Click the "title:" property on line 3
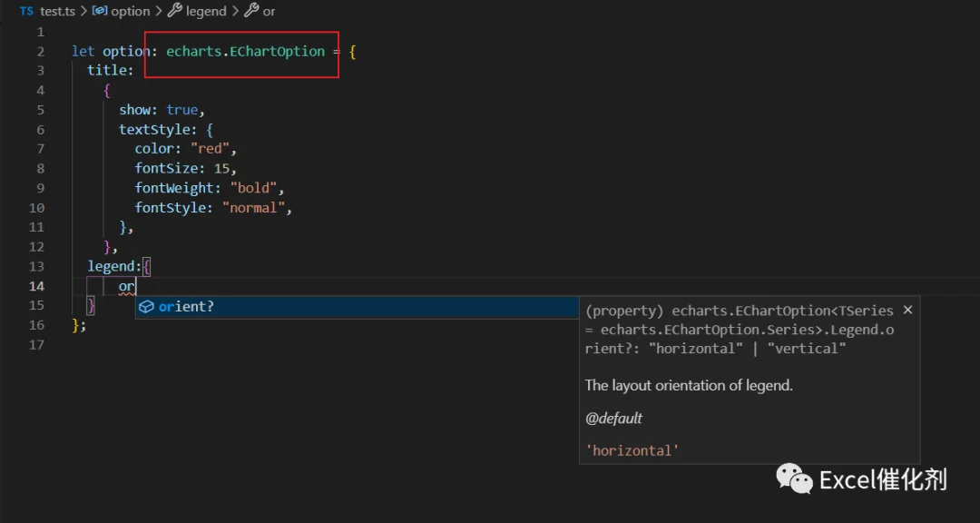The width and height of the screenshot is (980, 523). pos(111,71)
